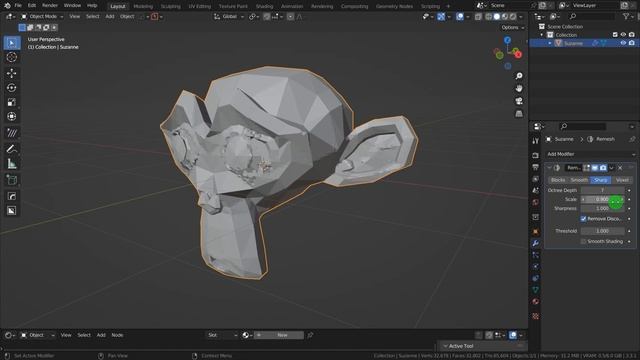
Task: Click the Threshold value slider
Action: pyautogui.click(x=602, y=231)
